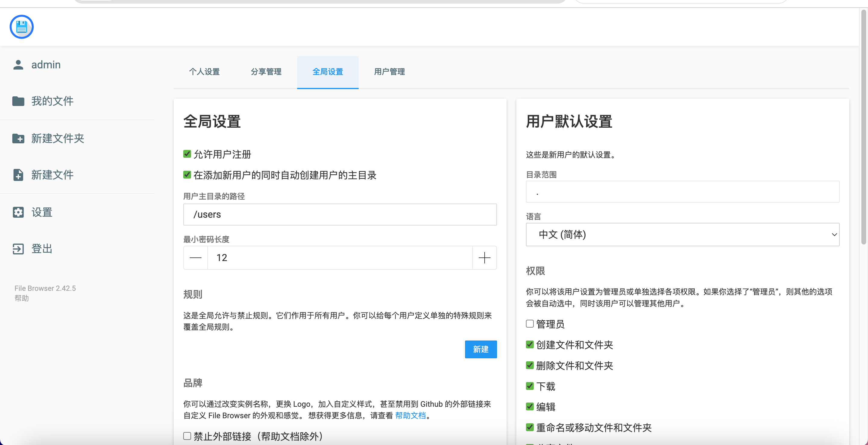The width and height of the screenshot is (868, 445).
Task: Open the help documentation link (帮助文档)
Action: point(410,415)
